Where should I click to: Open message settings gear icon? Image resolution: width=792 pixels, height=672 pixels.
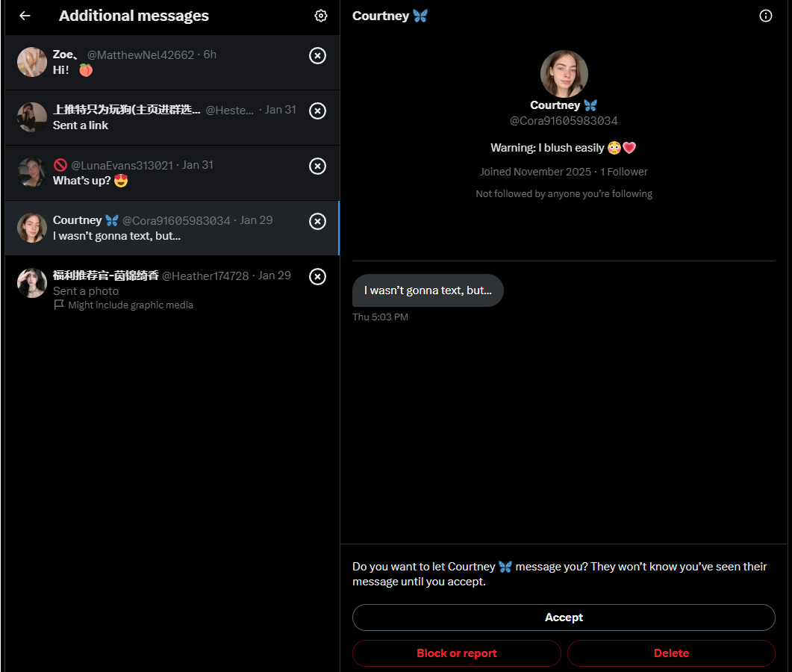(x=321, y=16)
